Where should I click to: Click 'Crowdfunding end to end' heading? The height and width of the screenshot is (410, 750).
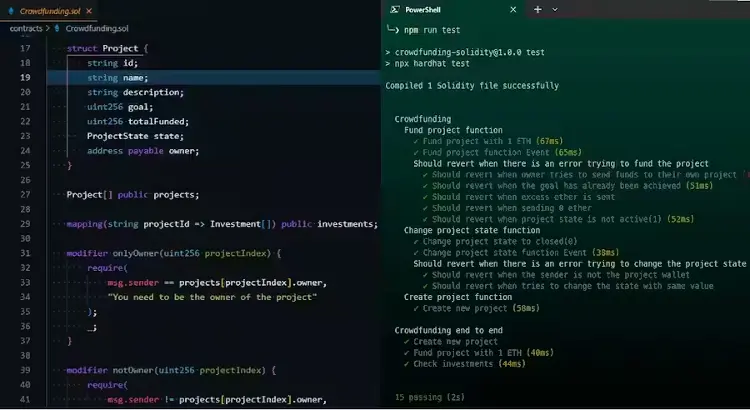(448, 331)
